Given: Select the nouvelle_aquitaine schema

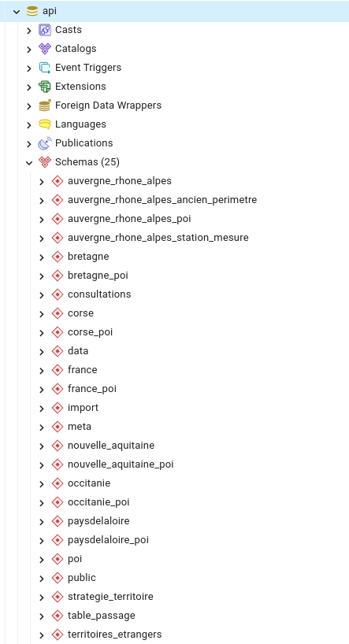Looking at the screenshot, I should pyautogui.click(x=111, y=446).
